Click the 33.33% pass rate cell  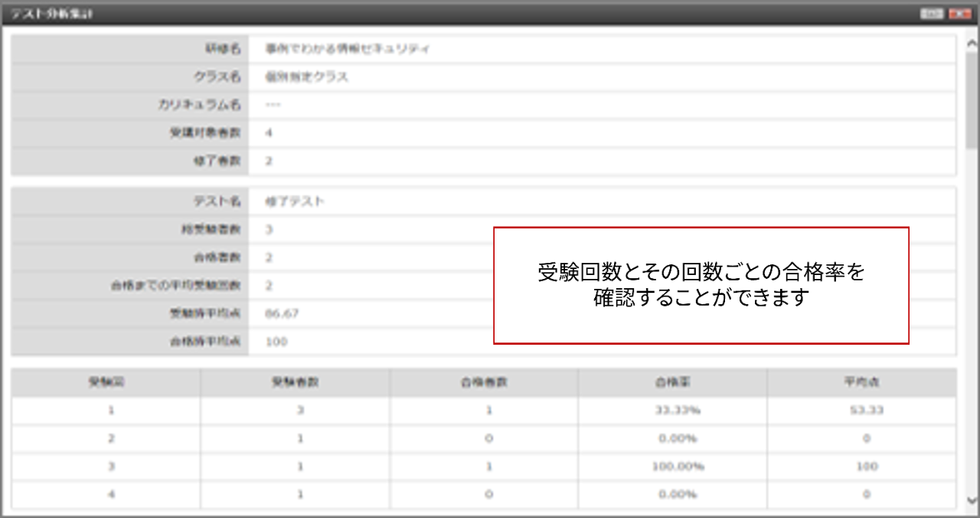[677, 410]
